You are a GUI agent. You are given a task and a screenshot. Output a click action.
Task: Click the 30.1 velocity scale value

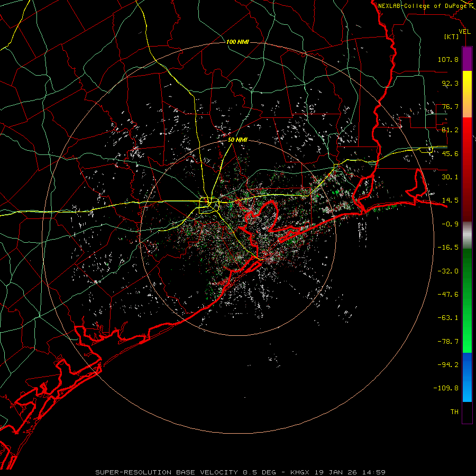point(450,177)
